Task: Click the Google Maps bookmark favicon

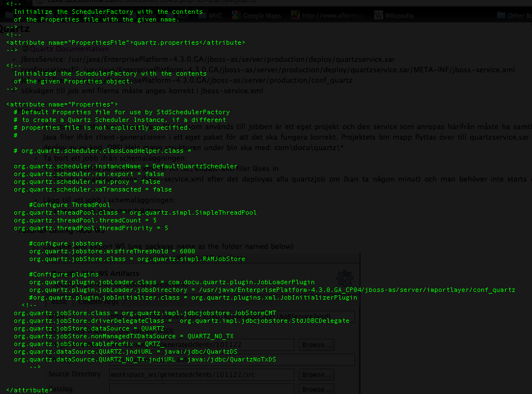Action: point(236,15)
